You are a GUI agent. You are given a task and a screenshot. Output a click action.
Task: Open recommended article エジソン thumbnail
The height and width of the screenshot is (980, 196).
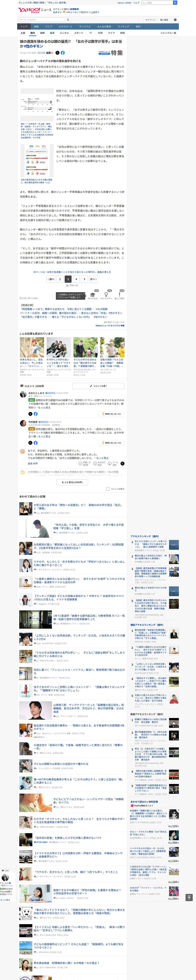pos(32,347)
